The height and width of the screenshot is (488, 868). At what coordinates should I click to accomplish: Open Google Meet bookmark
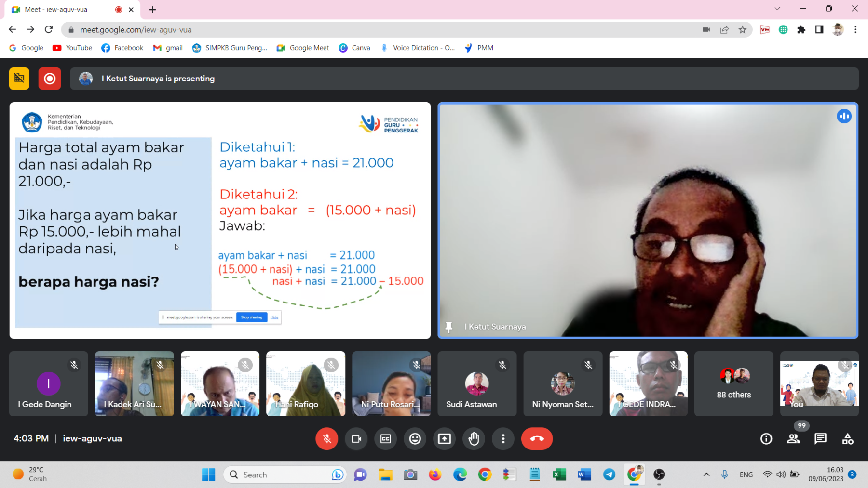[x=303, y=48]
